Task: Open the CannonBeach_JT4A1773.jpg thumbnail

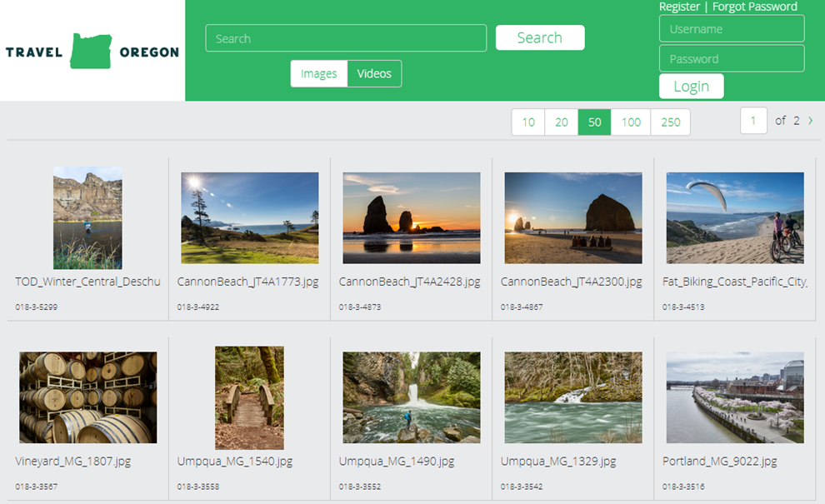Action: 249,217
